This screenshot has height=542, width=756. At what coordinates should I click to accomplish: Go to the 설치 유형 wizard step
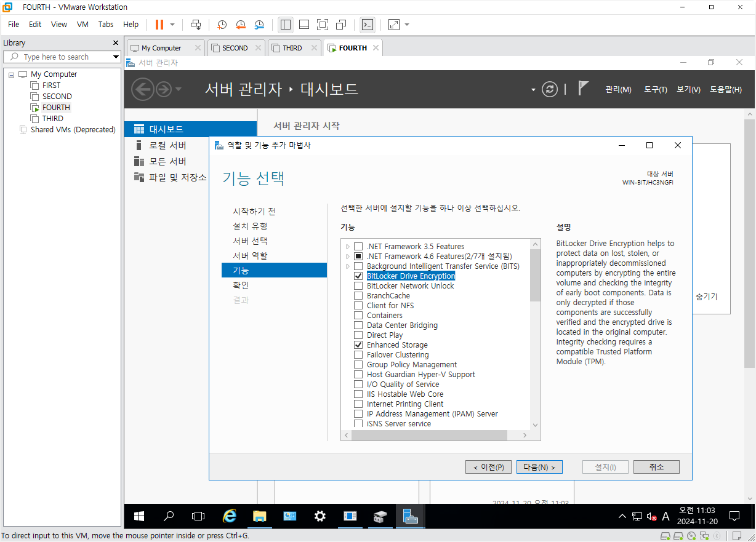251,226
